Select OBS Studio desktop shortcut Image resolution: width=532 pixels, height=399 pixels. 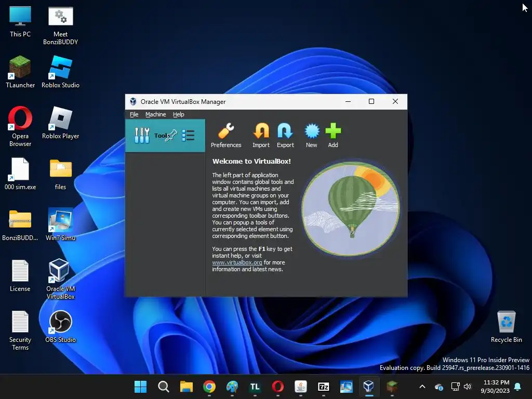click(x=60, y=326)
